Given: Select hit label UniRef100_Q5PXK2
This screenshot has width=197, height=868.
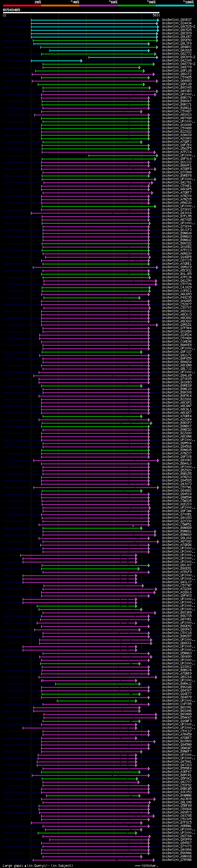Looking at the screenshot, I should pyautogui.click(x=177, y=778).
